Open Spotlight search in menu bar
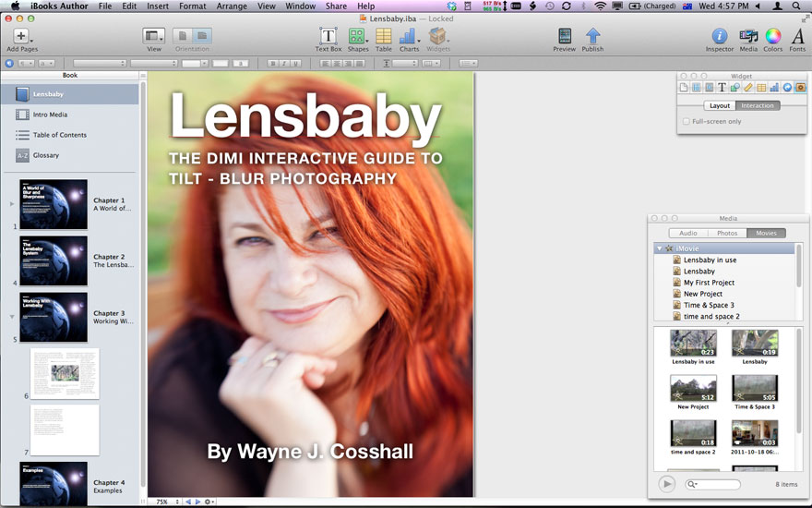The height and width of the screenshot is (508, 812). [x=795, y=6]
